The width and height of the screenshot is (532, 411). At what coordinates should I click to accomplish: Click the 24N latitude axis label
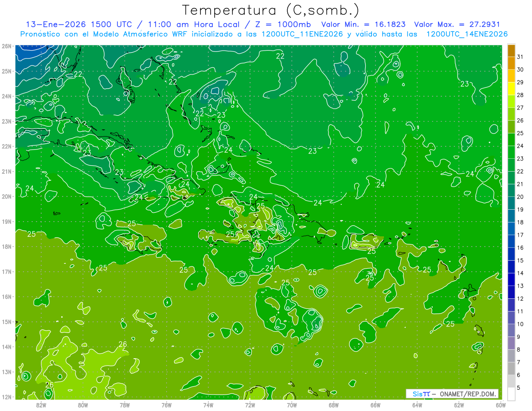(x=6, y=96)
